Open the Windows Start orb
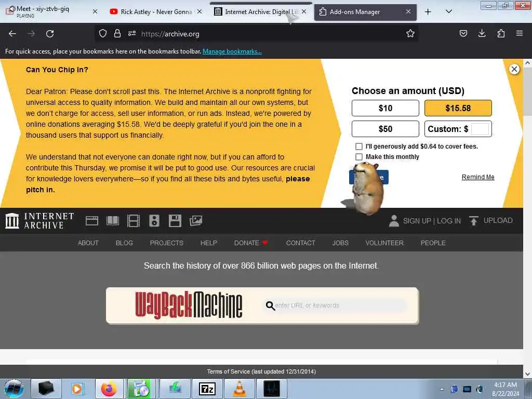This screenshot has width=532, height=399. coord(14,389)
